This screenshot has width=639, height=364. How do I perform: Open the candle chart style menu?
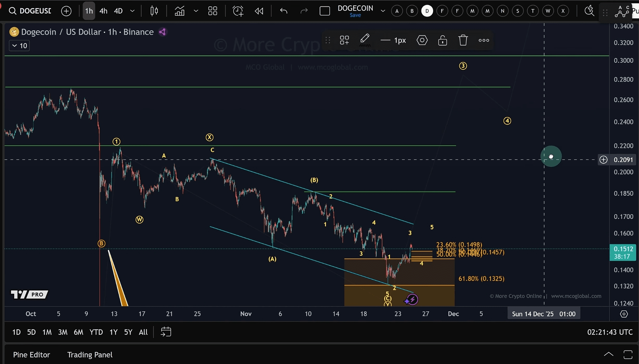[154, 11]
